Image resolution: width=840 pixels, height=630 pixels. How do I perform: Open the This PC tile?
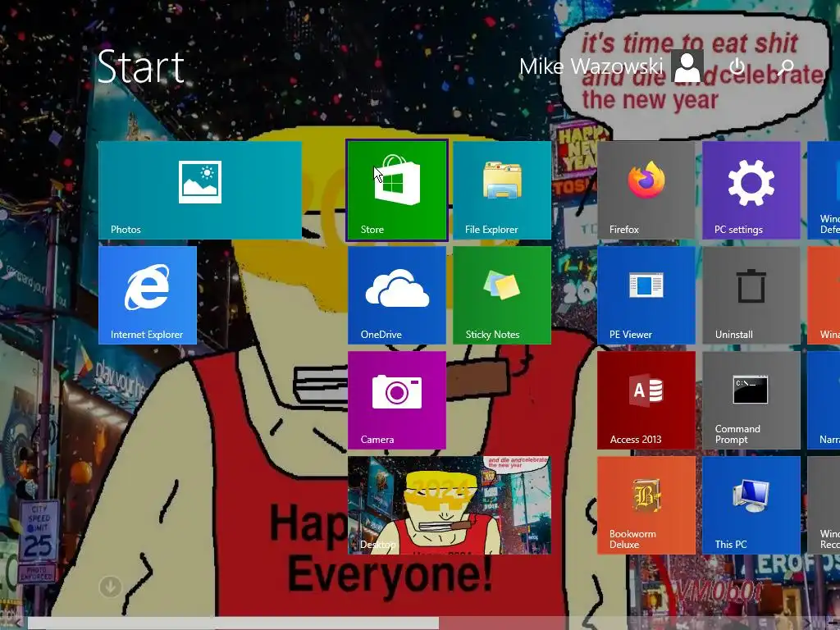click(751, 505)
